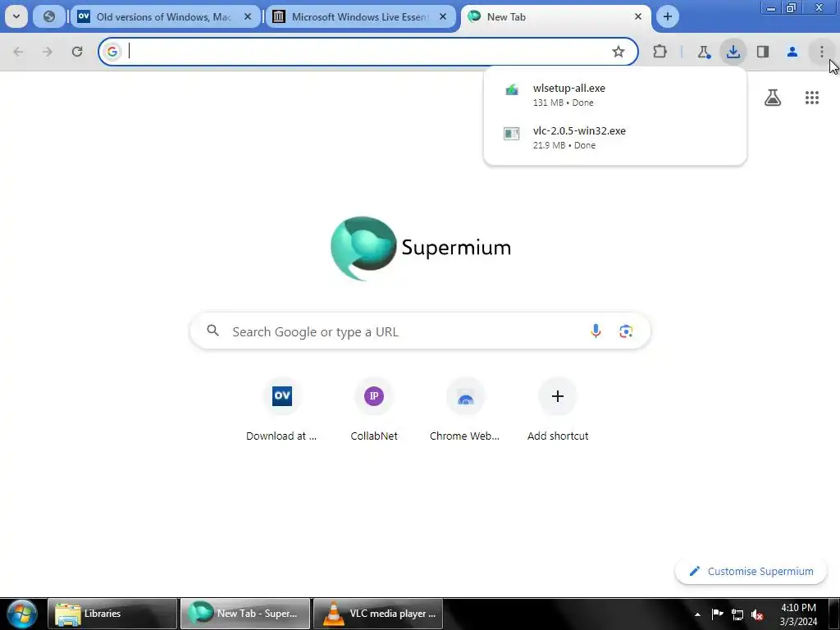Switch to Old versions of Windows tab

coord(163,16)
